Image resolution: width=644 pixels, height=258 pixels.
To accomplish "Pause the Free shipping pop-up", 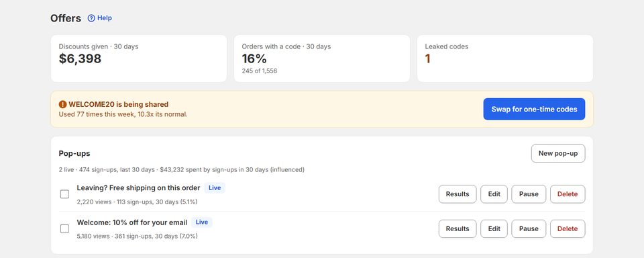I will coord(529,194).
